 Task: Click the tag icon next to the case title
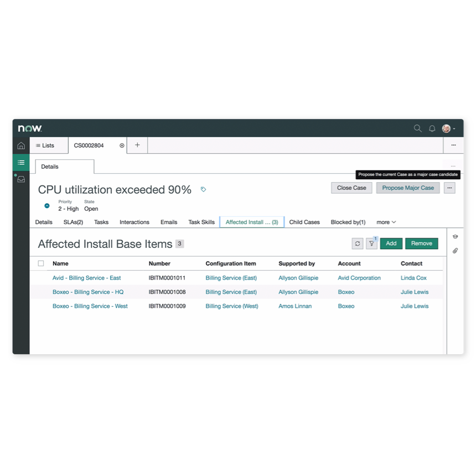(x=203, y=189)
